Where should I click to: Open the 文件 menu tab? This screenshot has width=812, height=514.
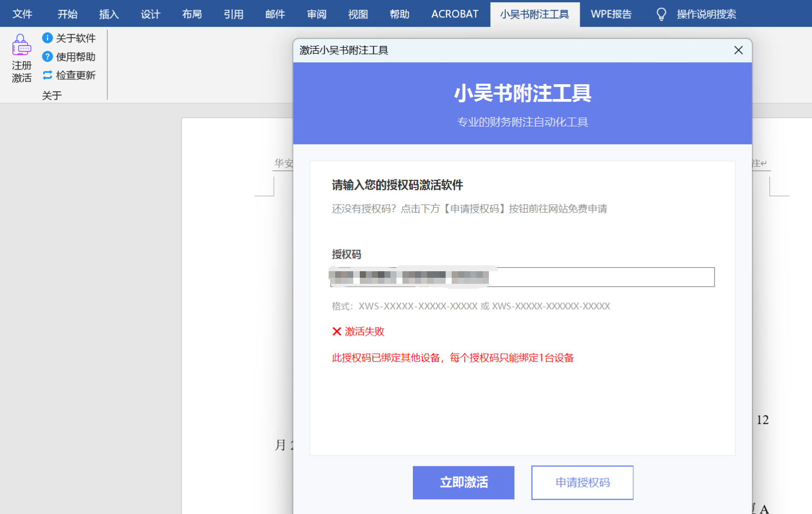(22, 14)
